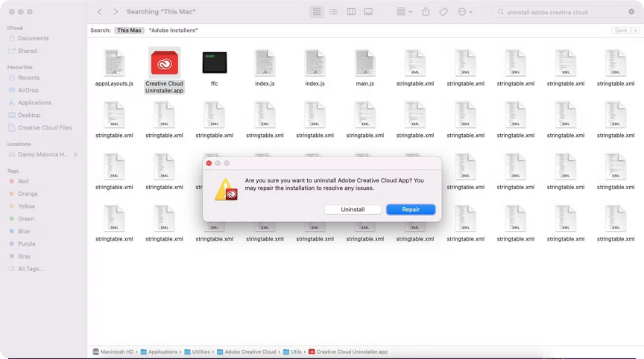Select Danny Maiorca H... location
The width and height of the screenshot is (644, 359).
pos(42,155)
